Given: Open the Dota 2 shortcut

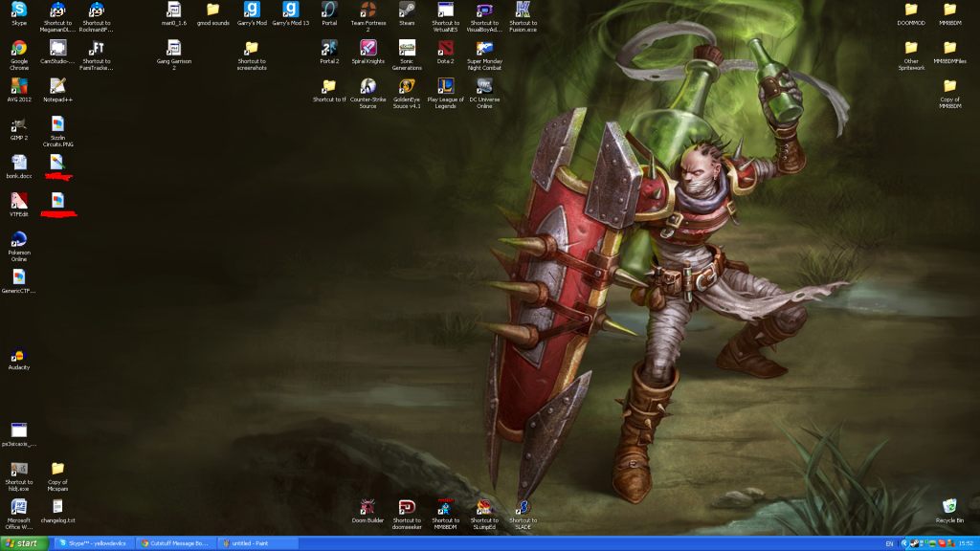Looking at the screenshot, I should (x=445, y=48).
